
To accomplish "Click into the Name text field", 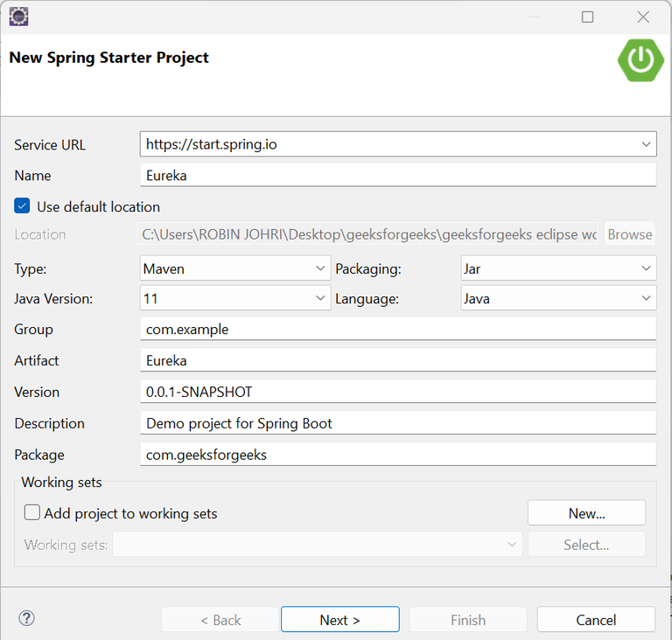I will [x=397, y=175].
